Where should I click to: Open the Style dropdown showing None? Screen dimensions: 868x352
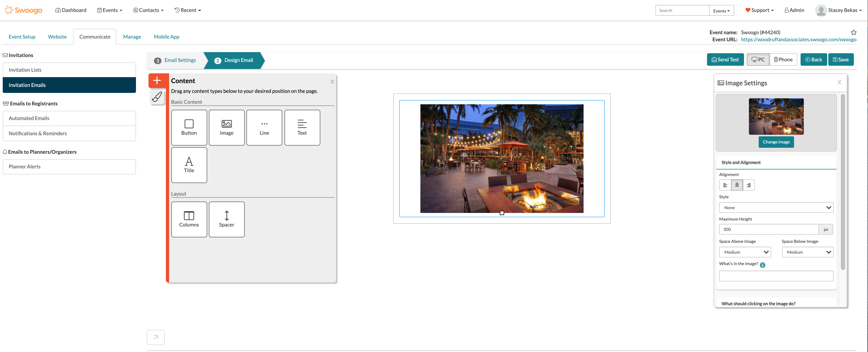pos(776,208)
